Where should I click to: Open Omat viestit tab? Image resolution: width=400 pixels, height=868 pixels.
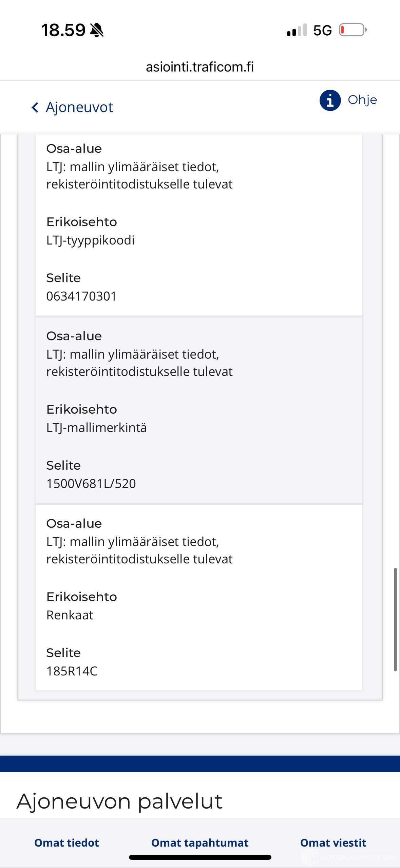click(333, 843)
